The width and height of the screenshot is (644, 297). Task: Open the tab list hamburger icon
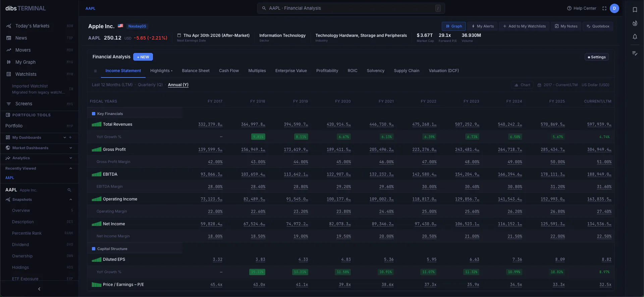click(95, 71)
